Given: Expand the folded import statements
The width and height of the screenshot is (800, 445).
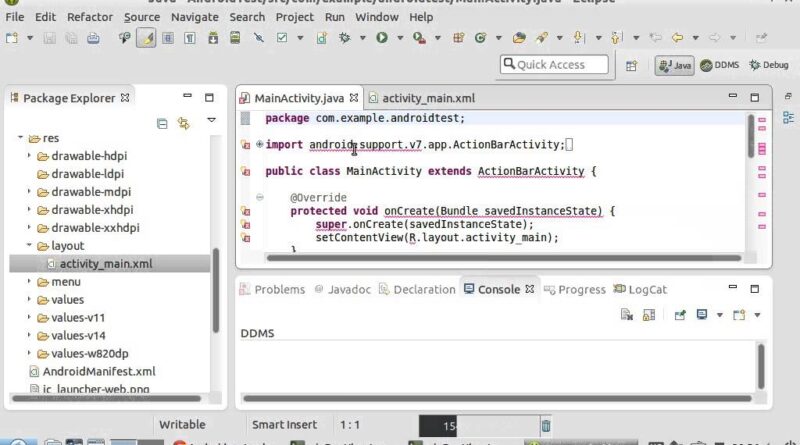Looking at the screenshot, I should point(259,144).
